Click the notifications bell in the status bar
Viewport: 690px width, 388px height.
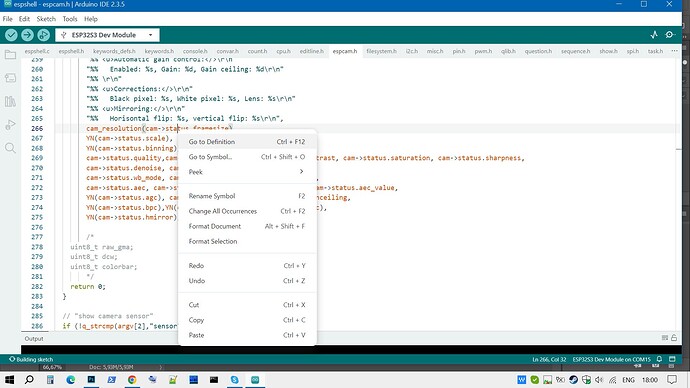[659, 359]
